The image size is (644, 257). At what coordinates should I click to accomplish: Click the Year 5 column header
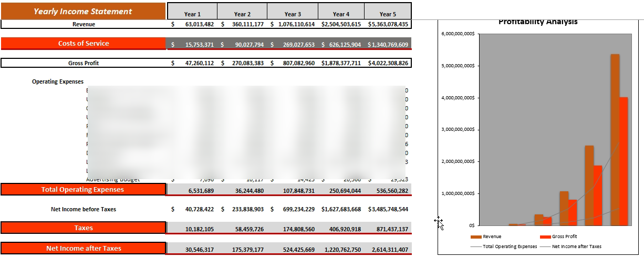[x=388, y=14]
